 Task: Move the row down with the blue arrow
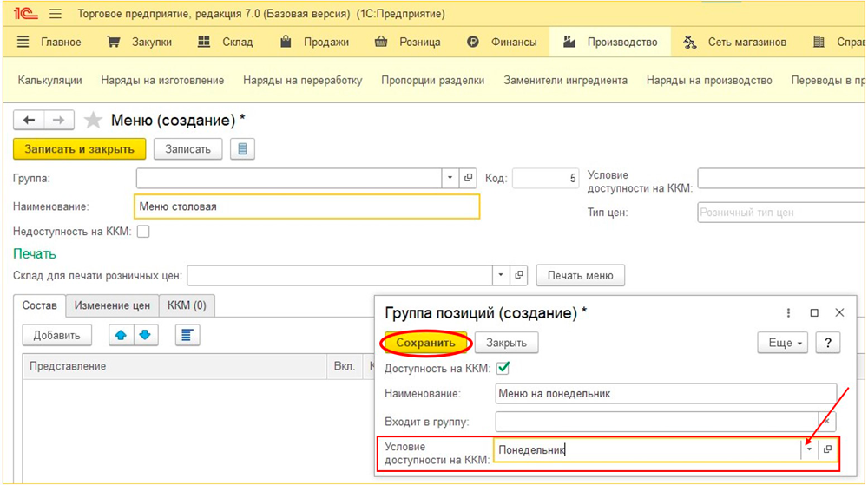click(x=146, y=335)
